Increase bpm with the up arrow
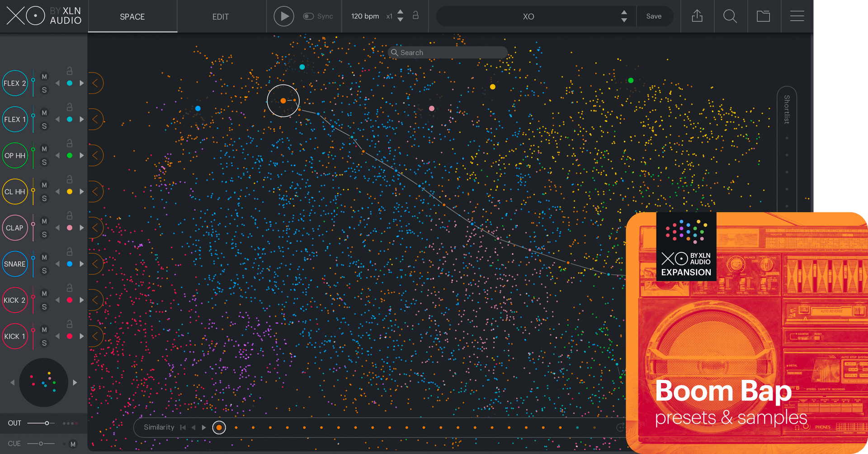The height and width of the screenshot is (454, 868). coord(400,12)
